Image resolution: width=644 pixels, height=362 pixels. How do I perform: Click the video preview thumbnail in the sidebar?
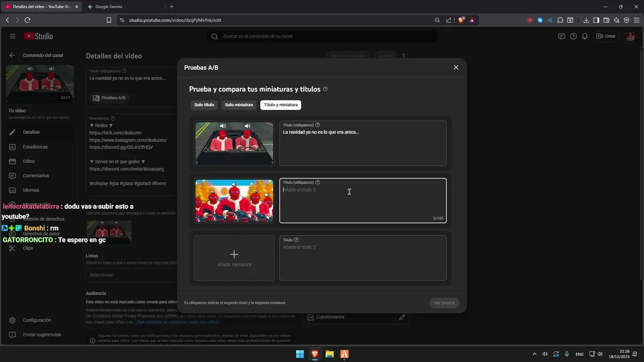pyautogui.click(x=40, y=84)
